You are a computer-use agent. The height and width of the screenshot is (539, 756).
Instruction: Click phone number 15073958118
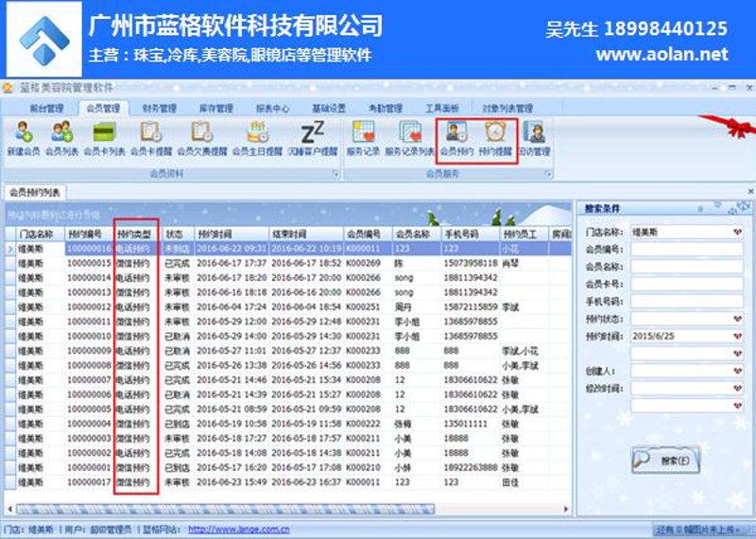[470, 264]
